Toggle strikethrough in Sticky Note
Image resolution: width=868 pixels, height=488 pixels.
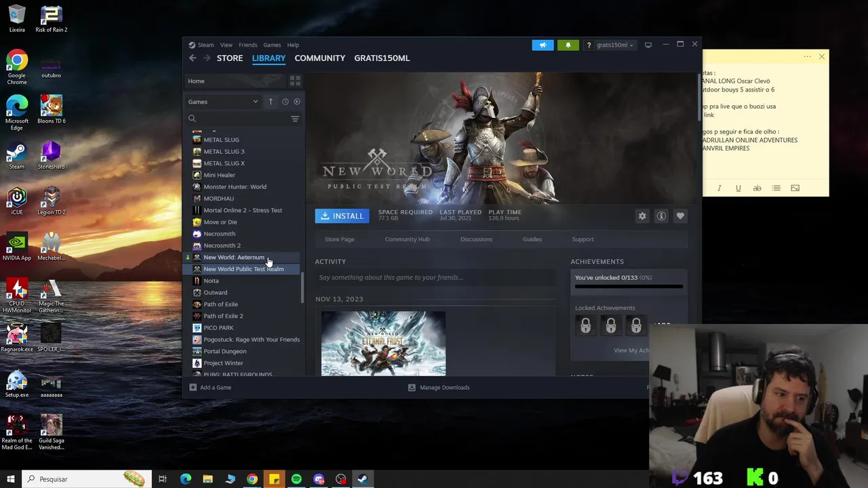[757, 188]
